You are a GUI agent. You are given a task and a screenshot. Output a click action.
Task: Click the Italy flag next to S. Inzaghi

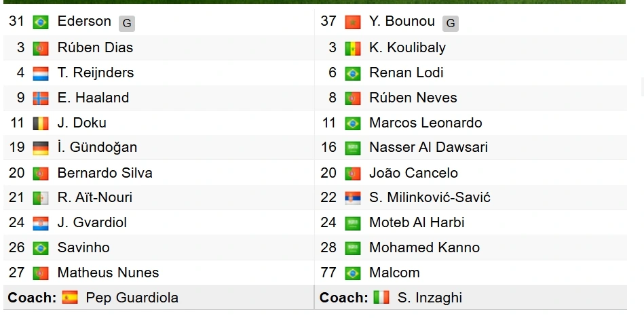(381, 297)
